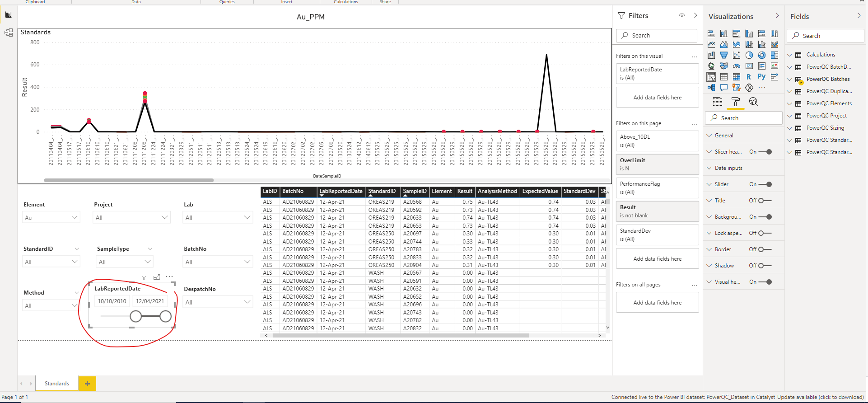Select the slicer visualization icon
Screen dimensions: 868x403
coord(711,77)
